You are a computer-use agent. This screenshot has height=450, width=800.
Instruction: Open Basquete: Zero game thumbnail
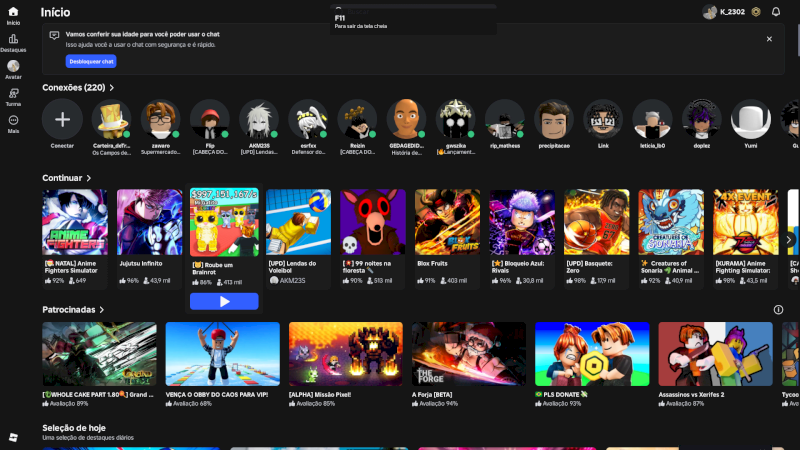[596, 222]
